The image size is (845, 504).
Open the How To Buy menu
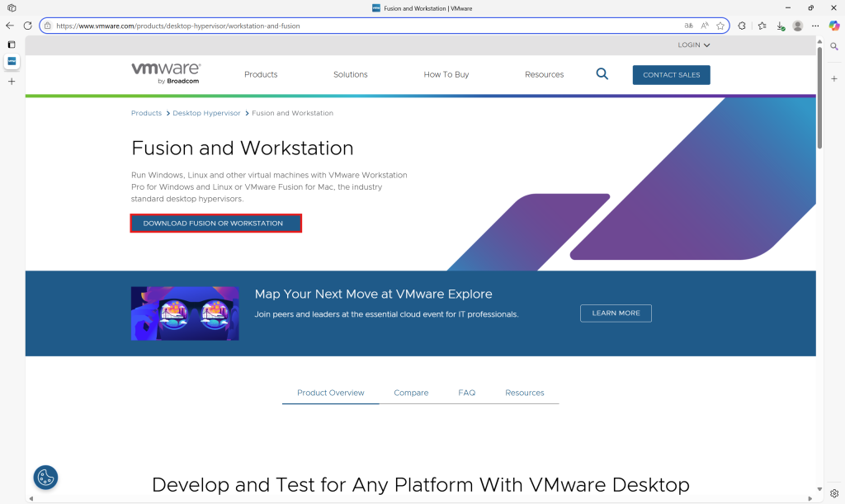coord(446,74)
